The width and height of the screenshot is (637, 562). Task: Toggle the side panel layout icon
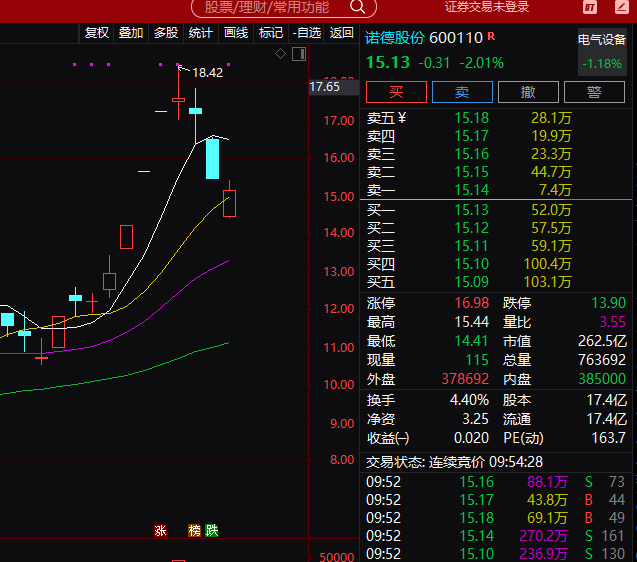click(x=299, y=54)
